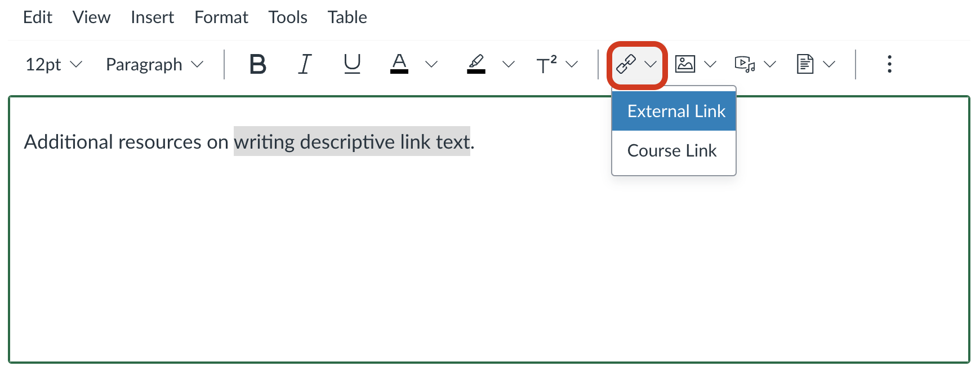The height and width of the screenshot is (375, 980).
Task: Toggle underline formatting
Action: pos(352,64)
